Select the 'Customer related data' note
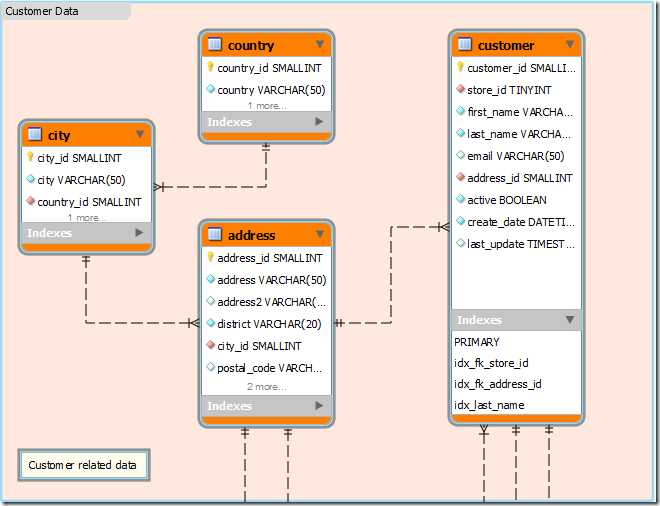The image size is (660, 506). 84,465
